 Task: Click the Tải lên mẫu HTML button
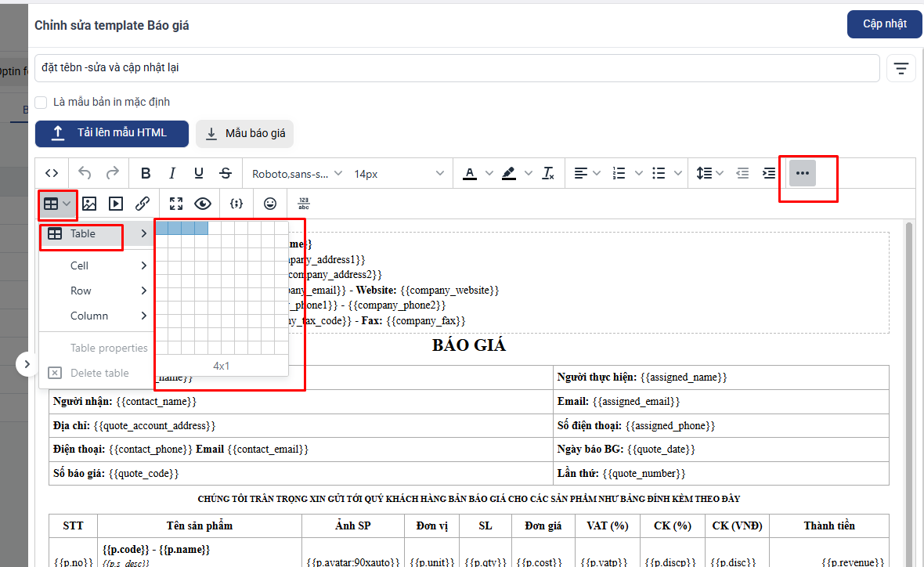[112, 133]
